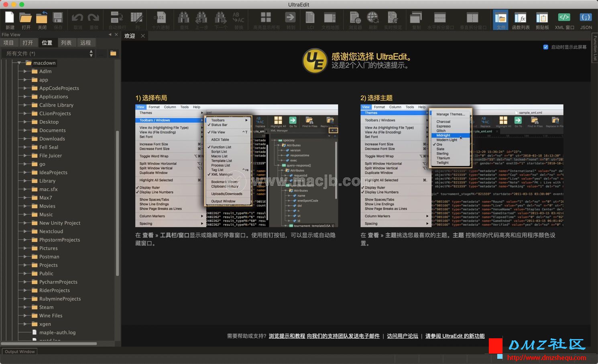Expand the Library folder arrow
Screen dimensions: 598x364
coord(25,181)
